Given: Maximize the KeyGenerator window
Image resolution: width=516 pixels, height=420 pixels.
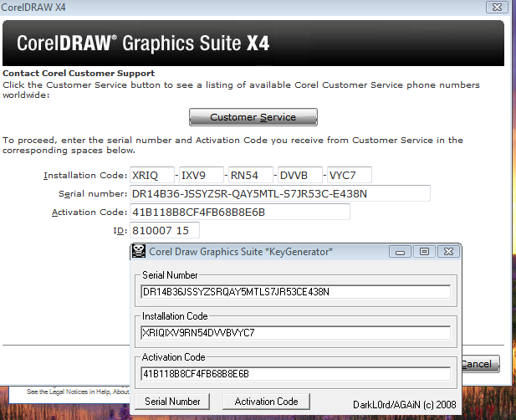Looking at the screenshot, I should point(424,252).
